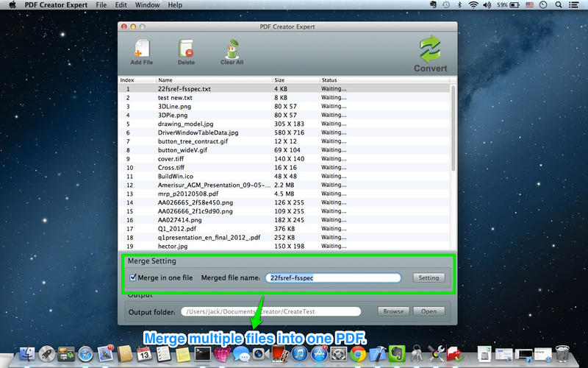Select row 3DPie.png
This screenshot has height=368, width=588.
(284, 115)
